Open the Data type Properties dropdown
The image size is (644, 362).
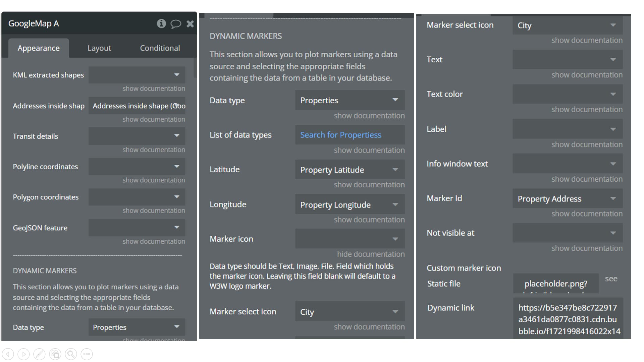pos(350,100)
